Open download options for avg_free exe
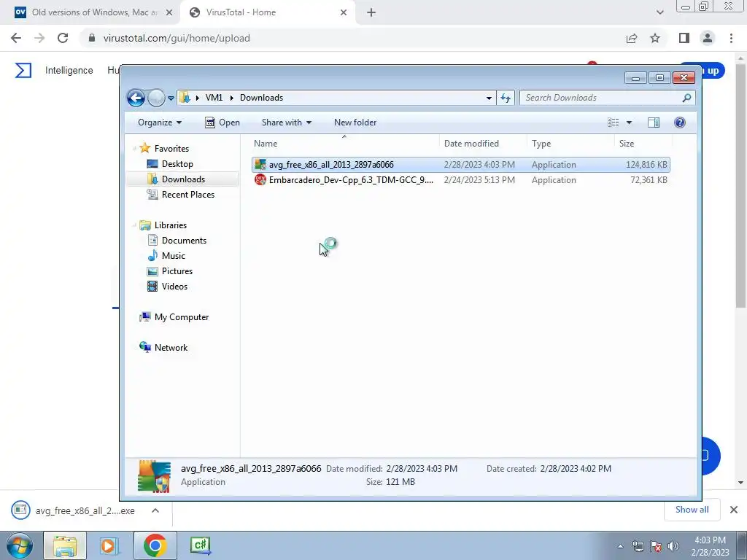Screen dimensions: 747x560 point(155,510)
